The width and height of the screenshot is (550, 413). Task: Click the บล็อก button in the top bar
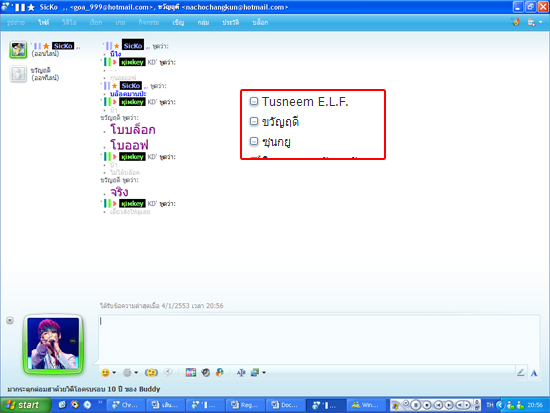click(x=260, y=22)
